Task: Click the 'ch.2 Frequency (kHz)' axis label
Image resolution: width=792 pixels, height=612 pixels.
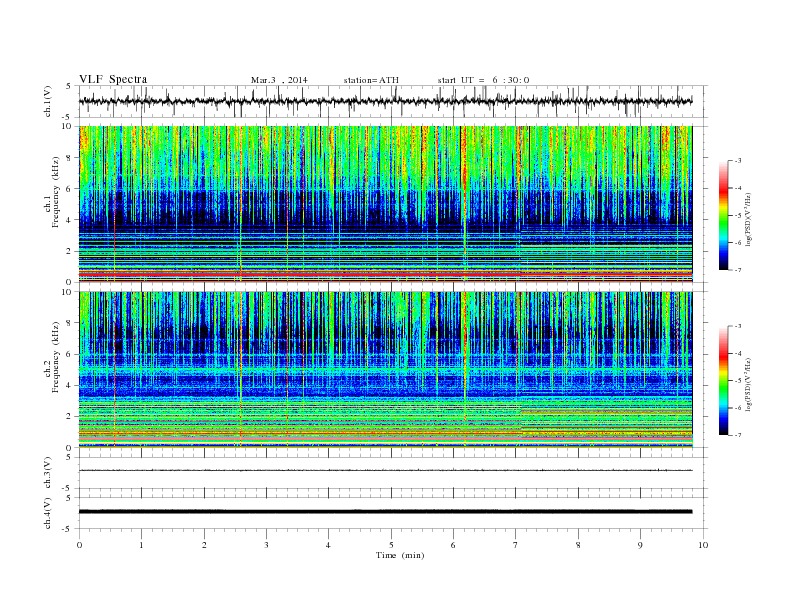Action: coord(51,358)
